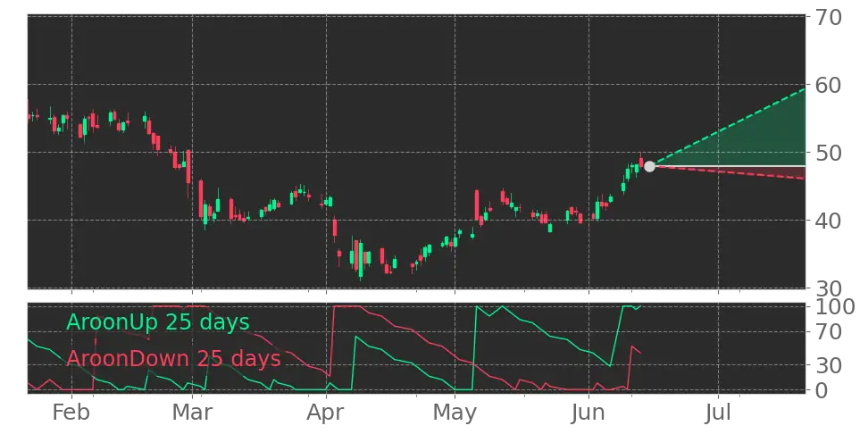
Task: Click the "Apr" month label
Action: 326,413
